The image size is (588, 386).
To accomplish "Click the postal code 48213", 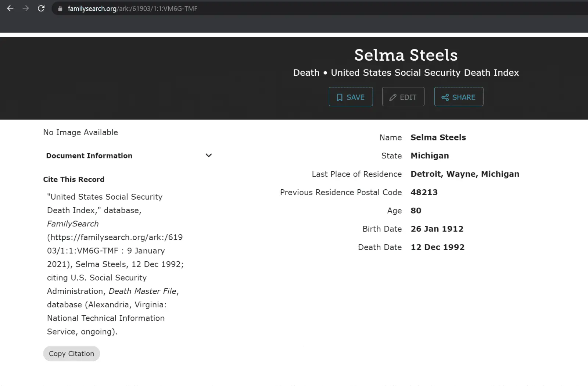I will tap(424, 192).
